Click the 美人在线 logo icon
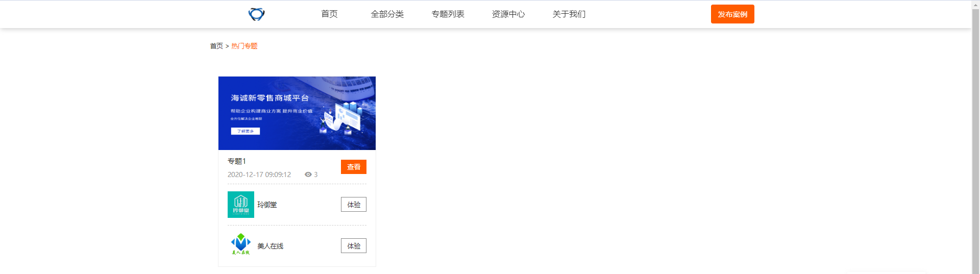 [241, 244]
